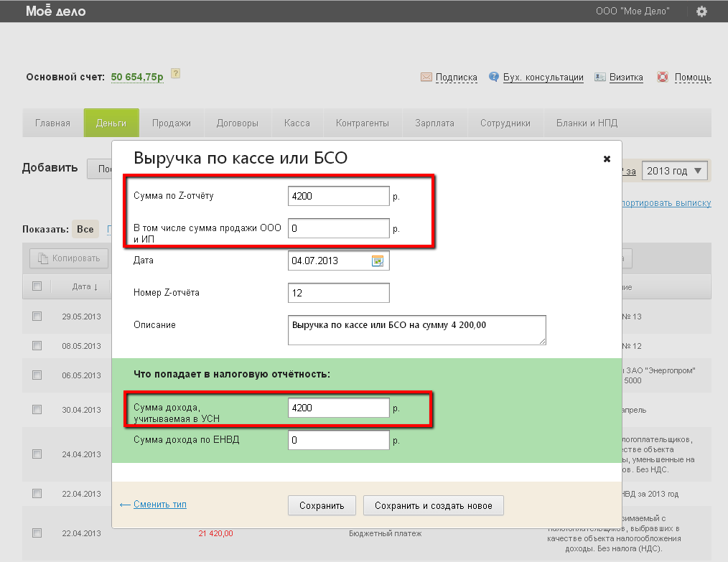Screen dimensions: 728x562
Task: Click the Бух. консультации question icon
Action: coord(494,78)
